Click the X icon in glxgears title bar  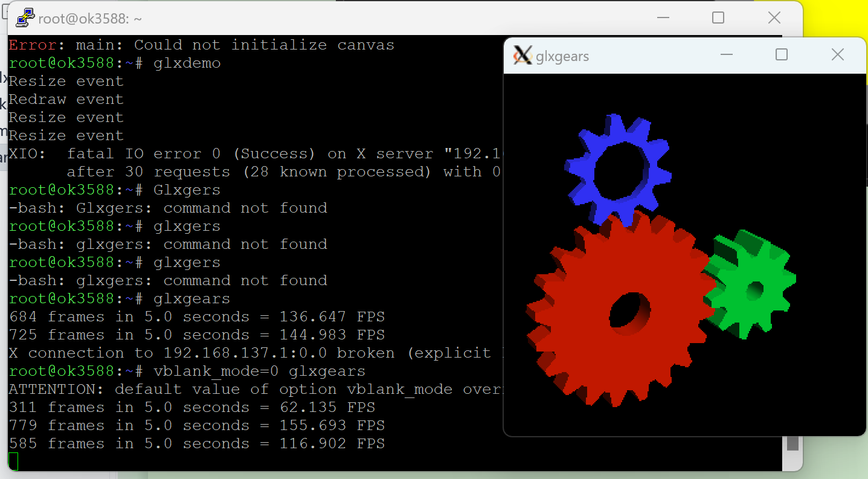click(x=522, y=56)
